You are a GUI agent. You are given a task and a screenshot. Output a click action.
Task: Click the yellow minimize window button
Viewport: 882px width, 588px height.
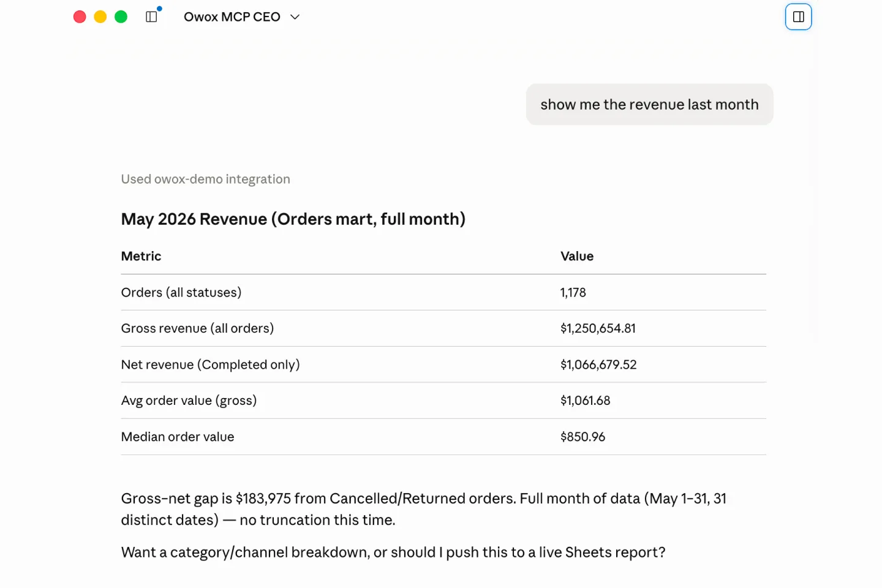tap(100, 17)
